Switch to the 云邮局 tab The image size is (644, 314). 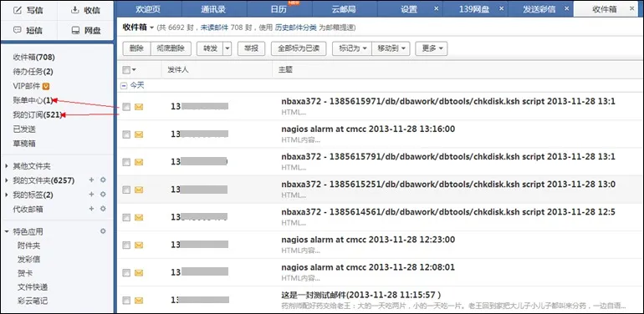345,9
